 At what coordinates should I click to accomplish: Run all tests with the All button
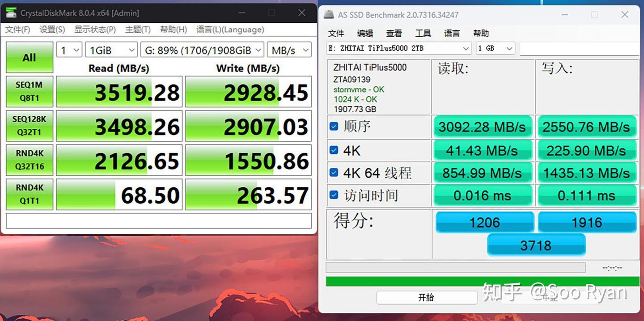pos(29,57)
